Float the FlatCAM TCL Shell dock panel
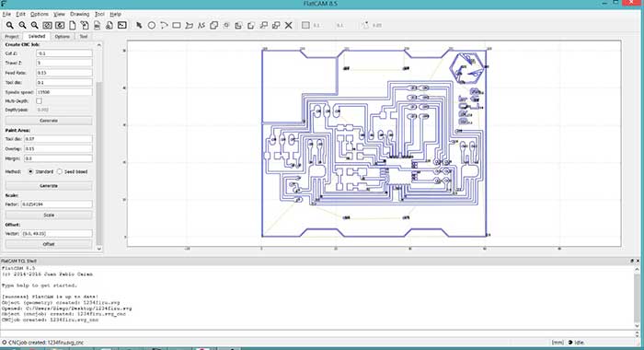The height and width of the screenshot is (350, 644). pyautogui.click(x=632, y=261)
